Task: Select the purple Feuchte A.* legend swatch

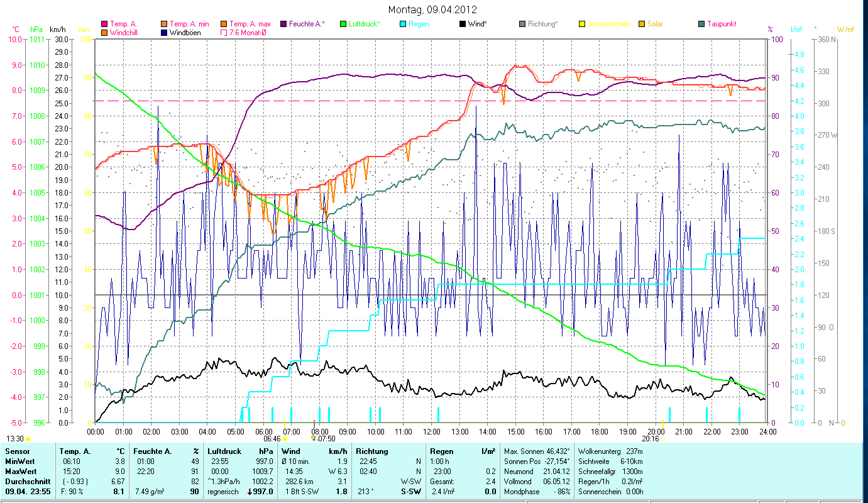Action: click(x=283, y=25)
